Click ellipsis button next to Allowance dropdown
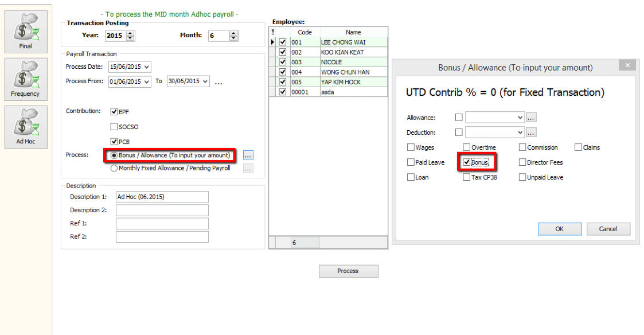 coord(531,118)
